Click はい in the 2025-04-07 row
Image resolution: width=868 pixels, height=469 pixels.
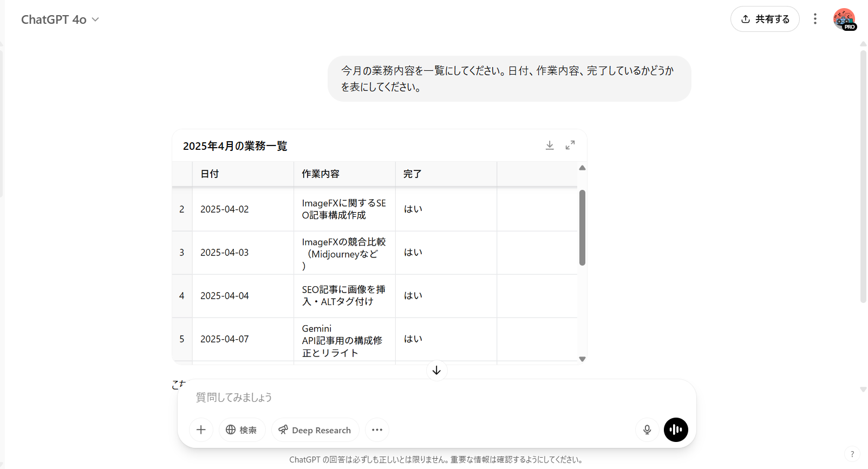pyautogui.click(x=446, y=339)
